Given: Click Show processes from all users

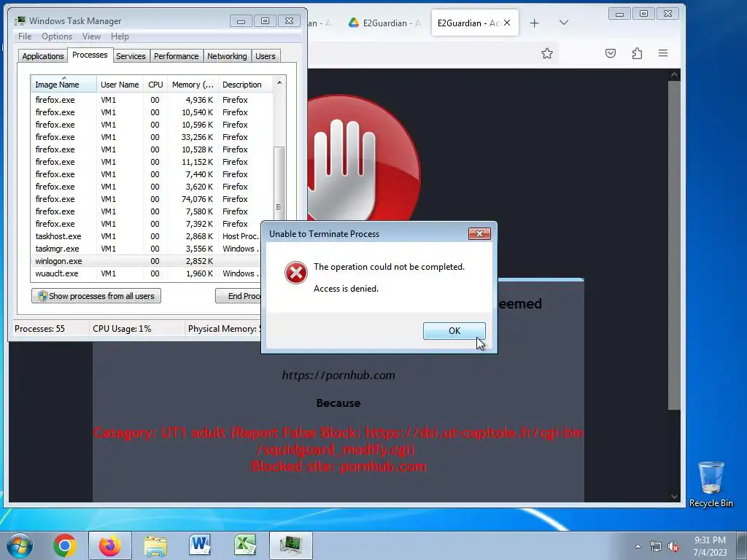Looking at the screenshot, I should point(96,296).
